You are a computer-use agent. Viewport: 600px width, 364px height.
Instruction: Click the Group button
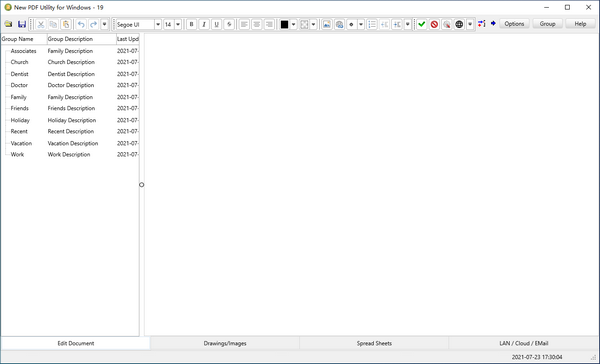click(x=547, y=24)
